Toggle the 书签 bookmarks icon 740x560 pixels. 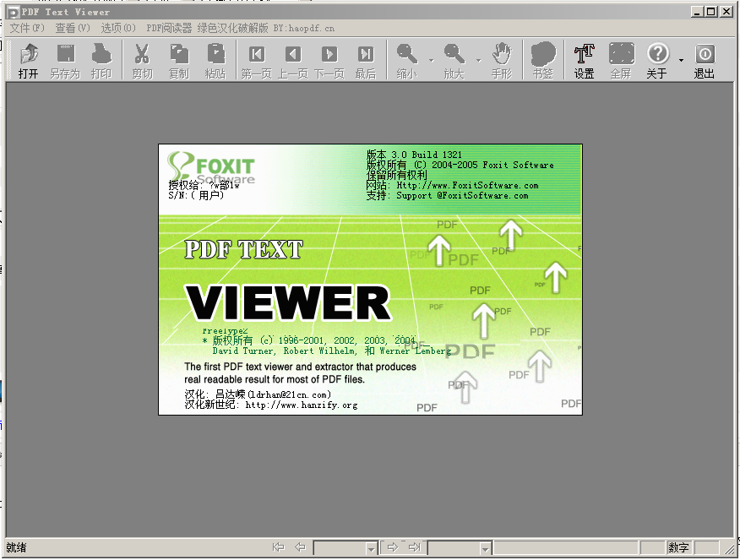(x=542, y=60)
